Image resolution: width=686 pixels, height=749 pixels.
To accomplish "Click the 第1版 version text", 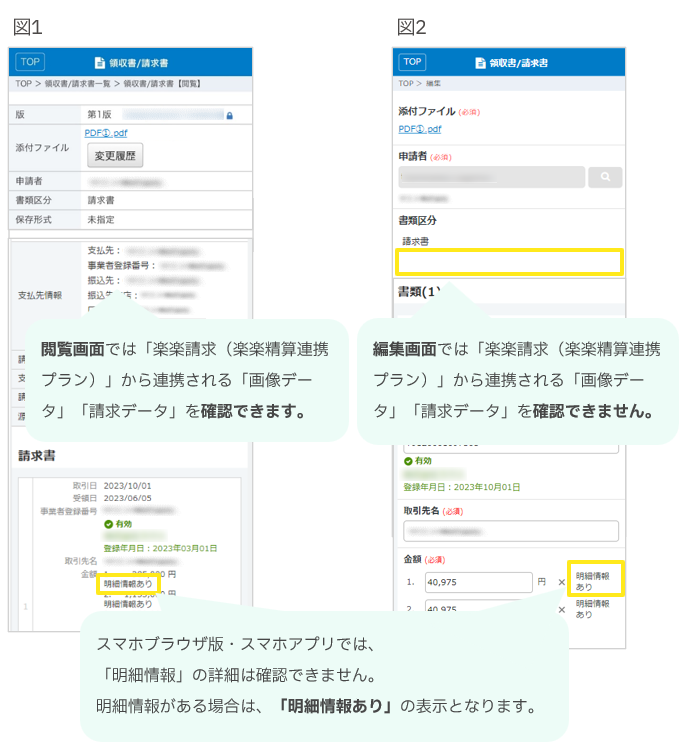I will pyautogui.click(x=99, y=115).
